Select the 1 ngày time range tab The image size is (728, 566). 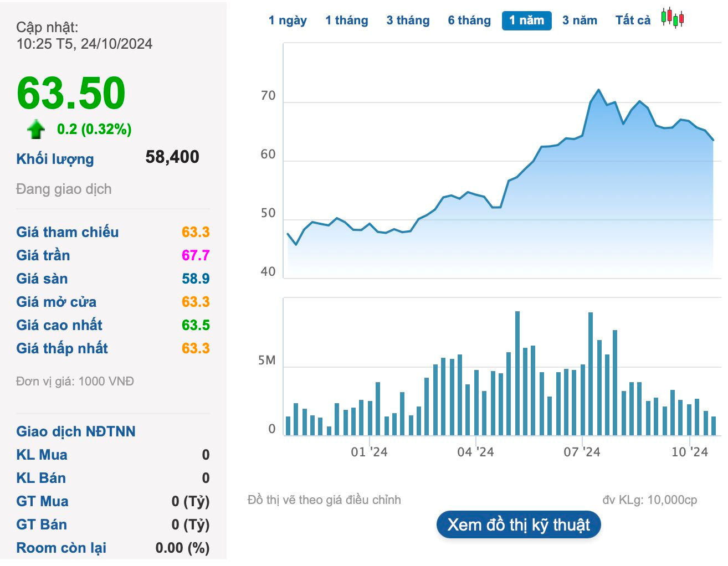pyautogui.click(x=288, y=20)
